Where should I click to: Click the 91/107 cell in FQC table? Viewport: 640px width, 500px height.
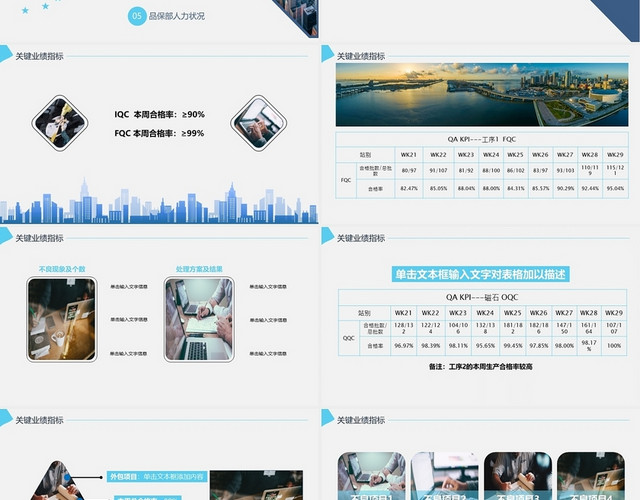point(438,171)
